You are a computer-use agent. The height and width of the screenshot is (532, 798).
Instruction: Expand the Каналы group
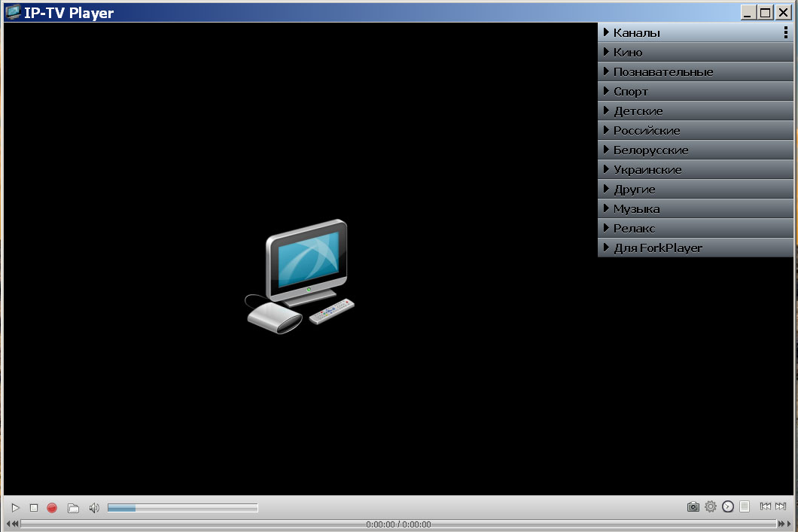[x=695, y=32]
